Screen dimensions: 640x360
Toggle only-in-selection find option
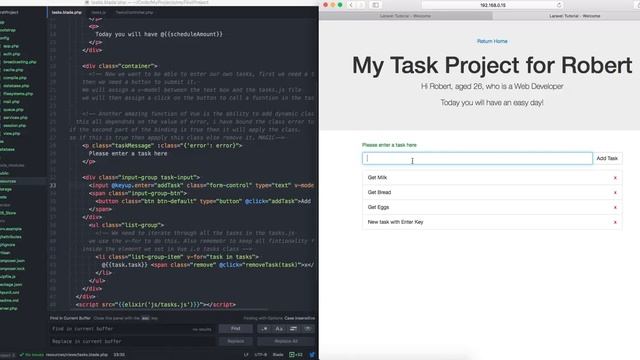click(293, 329)
